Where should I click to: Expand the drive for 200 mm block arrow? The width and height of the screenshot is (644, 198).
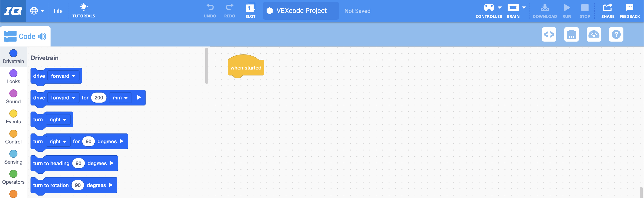point(139,97)
